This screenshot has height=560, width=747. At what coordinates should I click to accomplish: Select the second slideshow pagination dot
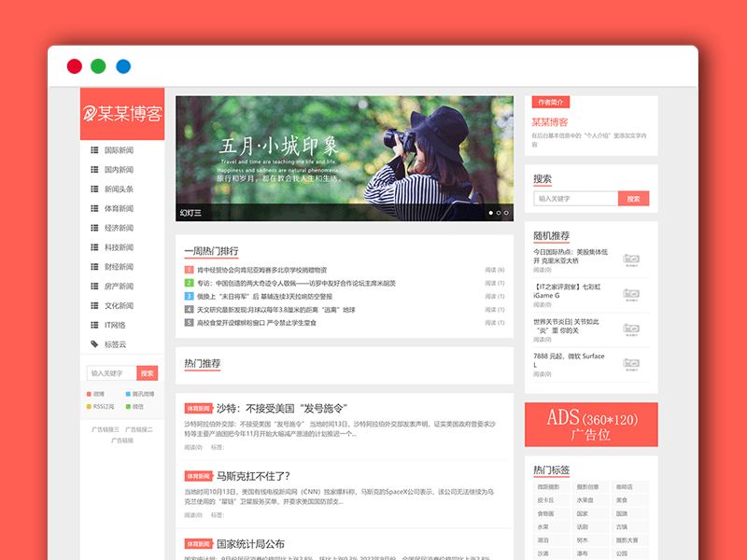[499, 213]
